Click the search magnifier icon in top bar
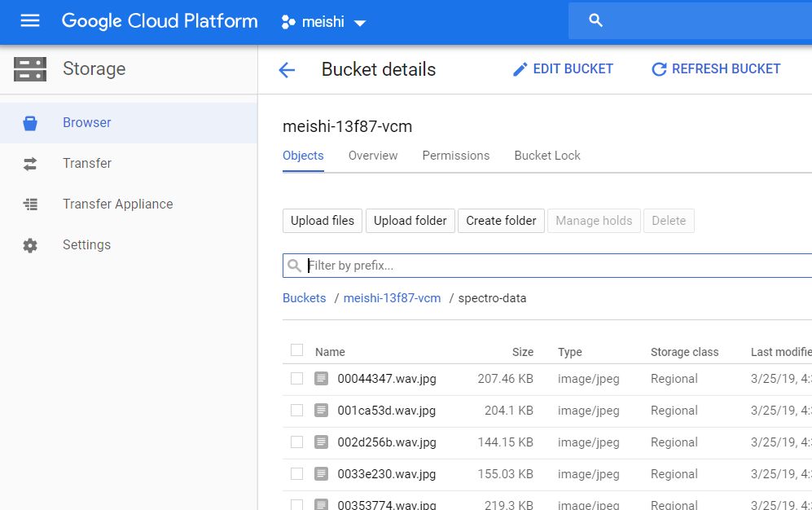The width and height of the screenshot is (812, 510). pos(595,21)
